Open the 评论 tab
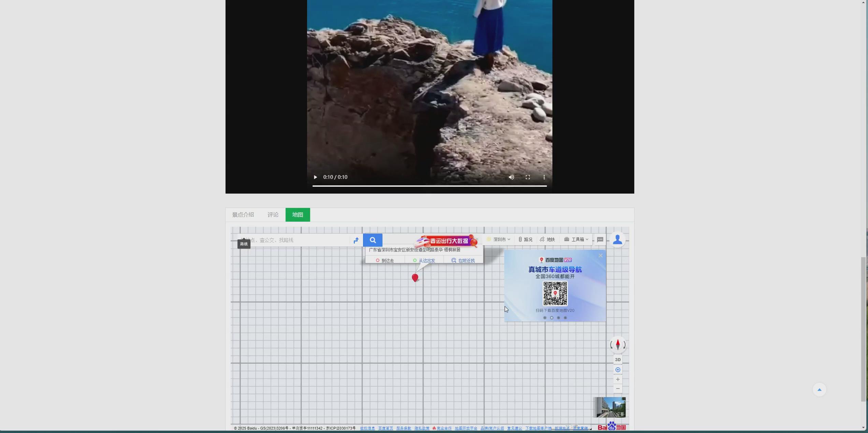The image size is (868, 433). 273,215
